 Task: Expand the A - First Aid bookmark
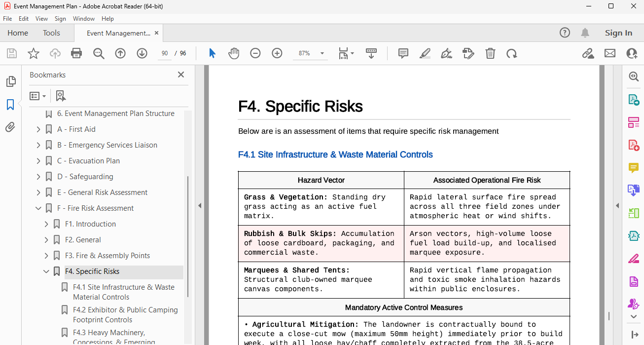click(x=38, y=129)
